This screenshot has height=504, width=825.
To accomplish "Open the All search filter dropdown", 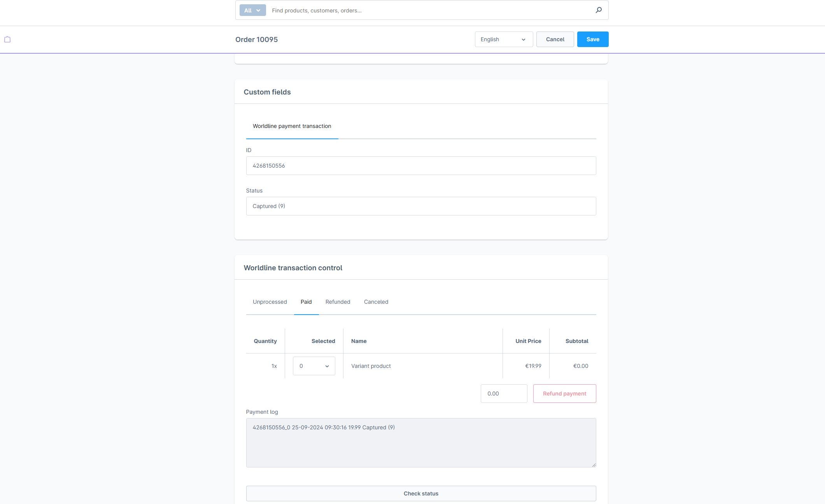I will tap(252, 10).
